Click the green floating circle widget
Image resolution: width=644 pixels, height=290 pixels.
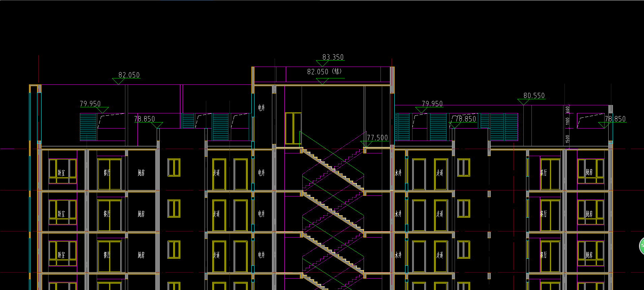[641, 246]
